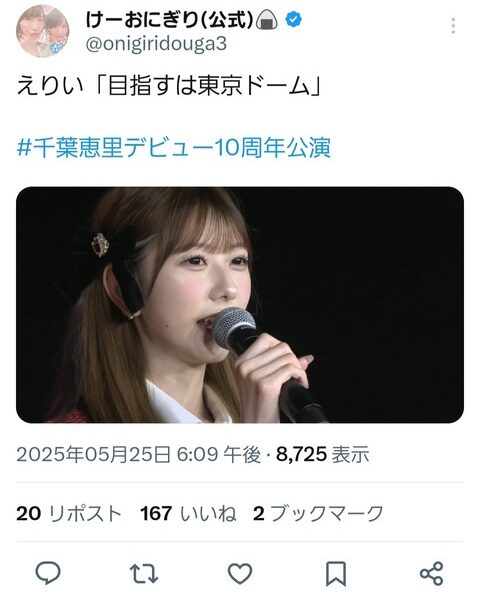Viewport: 480px width, 600px height.
Task: Tap the repost arrows icon
Action: (144, 573)
